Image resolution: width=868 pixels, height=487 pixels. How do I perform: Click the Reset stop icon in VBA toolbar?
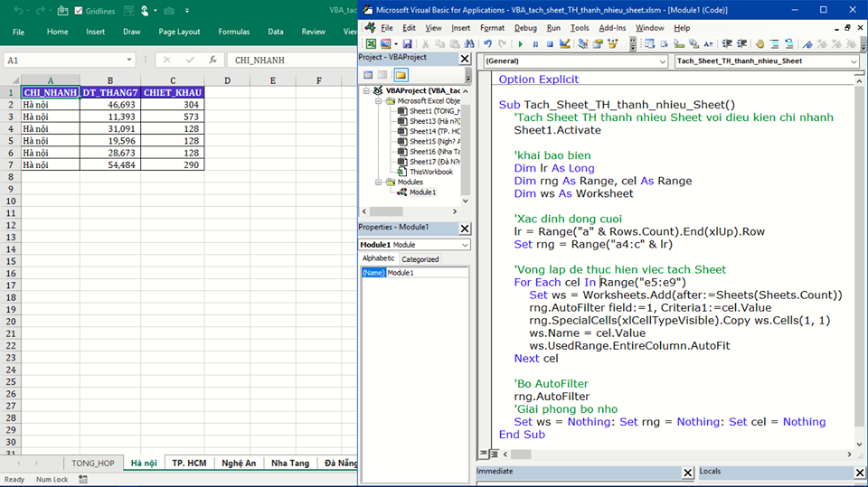549,43
